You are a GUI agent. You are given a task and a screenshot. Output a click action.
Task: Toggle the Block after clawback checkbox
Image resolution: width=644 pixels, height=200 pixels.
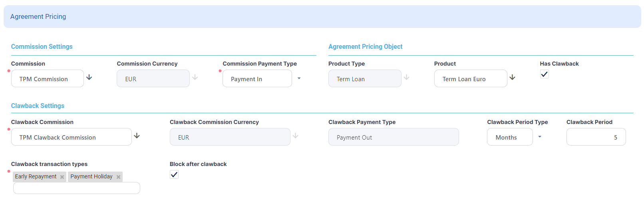174,174
